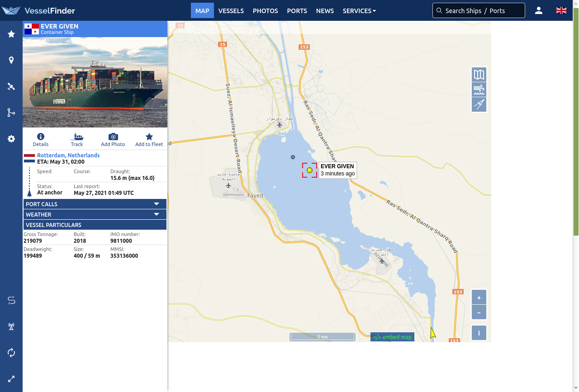The image size is (579, 392).
Task: Click draught value 15.6 m (max 16.0)
Action: tap(133, 178)
